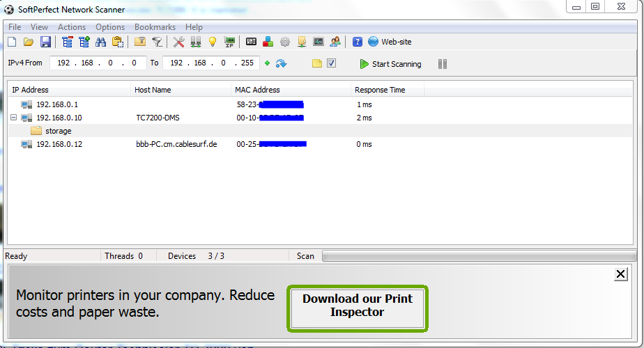
Task: Collapse the 192.168.0.10 tree node
Action: point(13,118)
